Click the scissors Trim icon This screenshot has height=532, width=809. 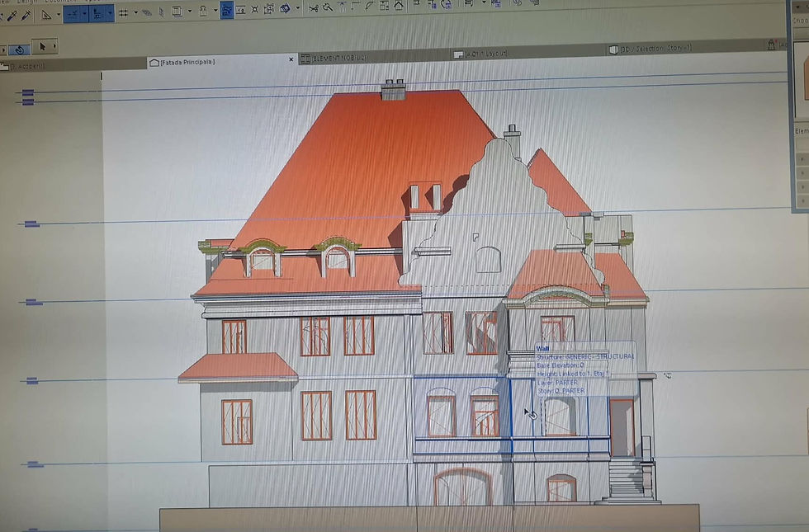313,8
